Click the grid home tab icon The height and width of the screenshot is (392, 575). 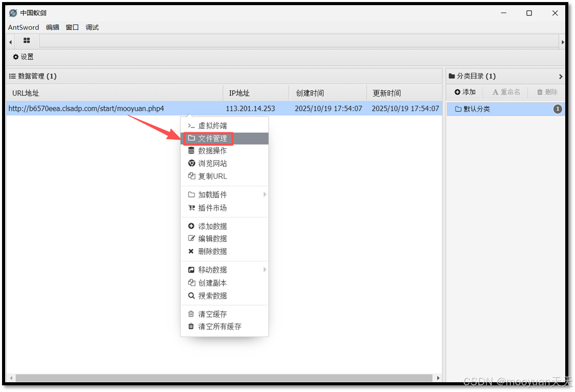point(27,41)
